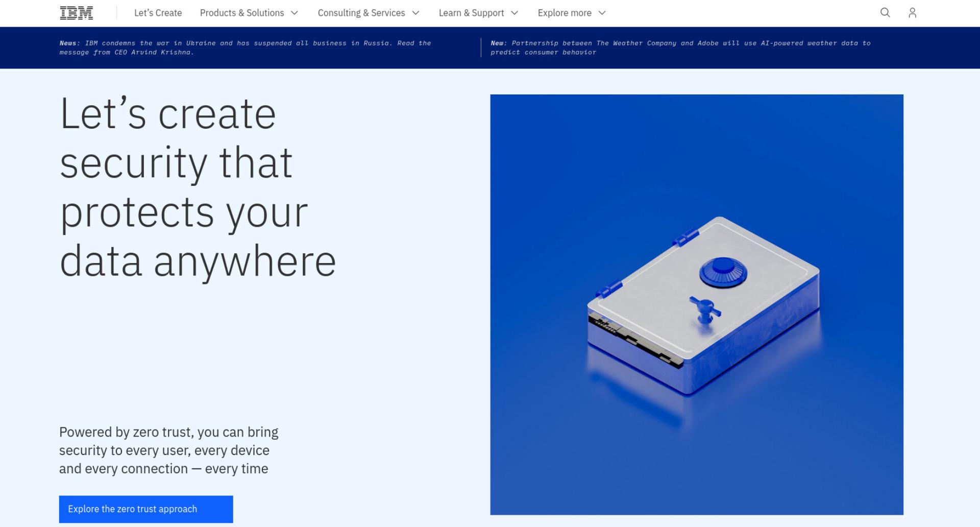Open Weather Company and Adobe partnership news
This screenshot has height=527, width=980.
pos(680,47)
